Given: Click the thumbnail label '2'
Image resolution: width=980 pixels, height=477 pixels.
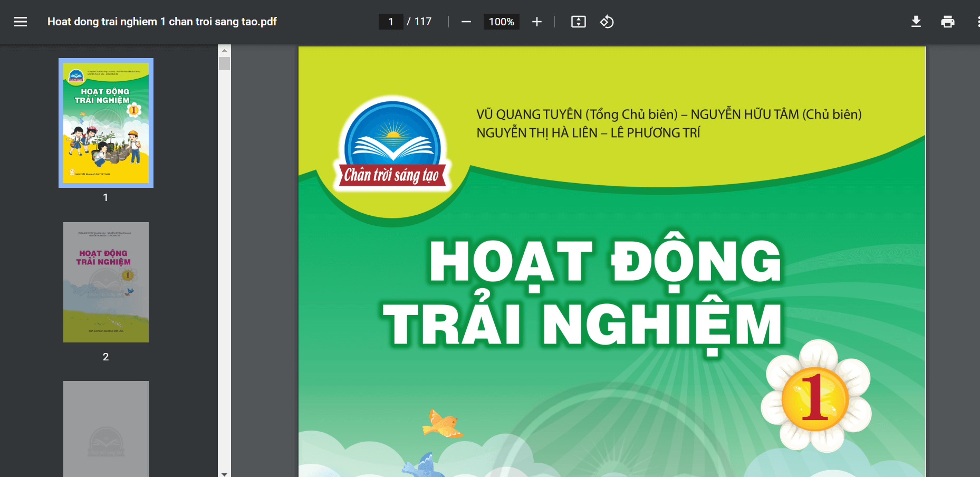Looking at the screenshot, I should 106,357.
